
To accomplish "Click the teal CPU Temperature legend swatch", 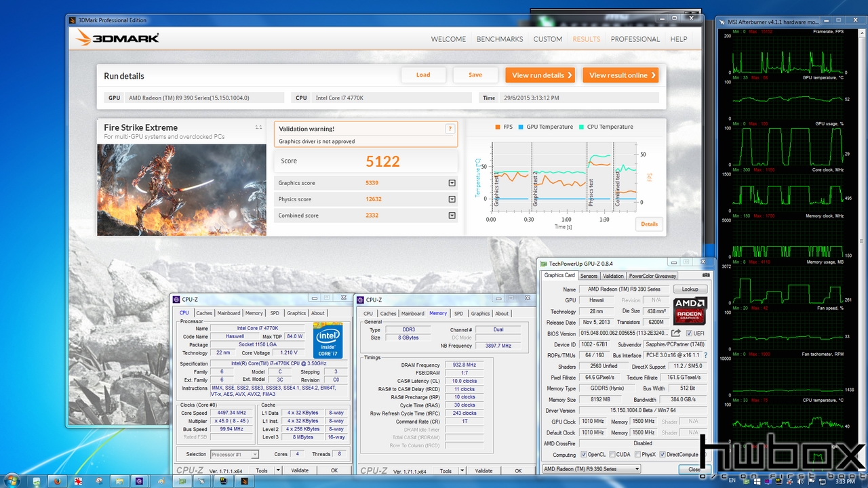I will coord(582,127).
